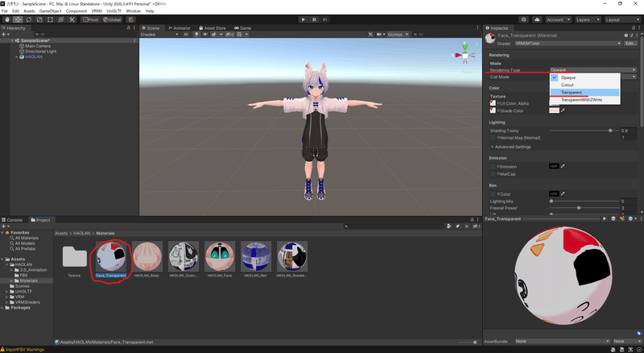644x353 pixels.
Task: Pick the Emission color with the eyedropper
Action: (x=563, y=166)
